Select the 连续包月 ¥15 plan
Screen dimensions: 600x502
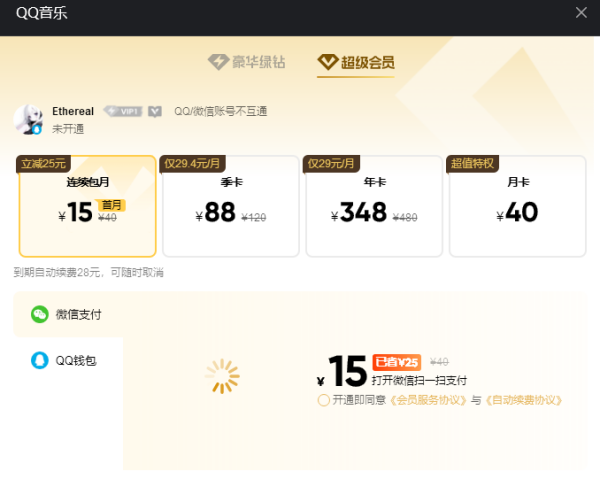click(88, 206)
